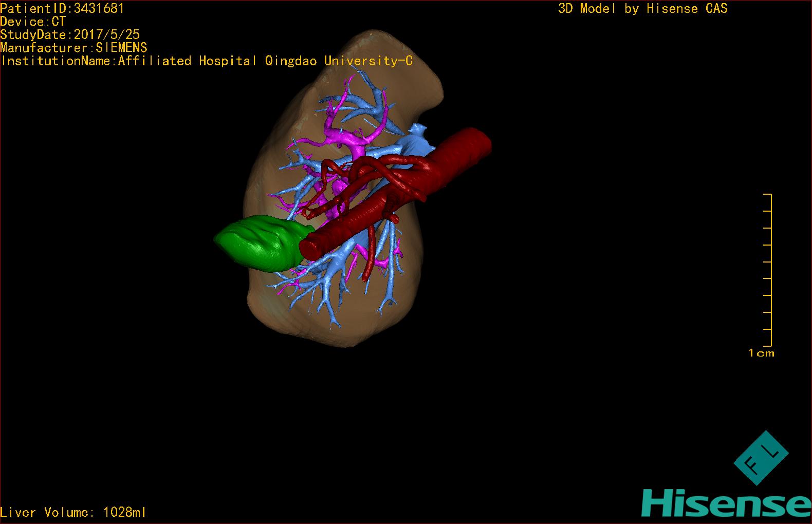Click the Device:CT label
The image size is (812, 524).
[x=33, y=22]
